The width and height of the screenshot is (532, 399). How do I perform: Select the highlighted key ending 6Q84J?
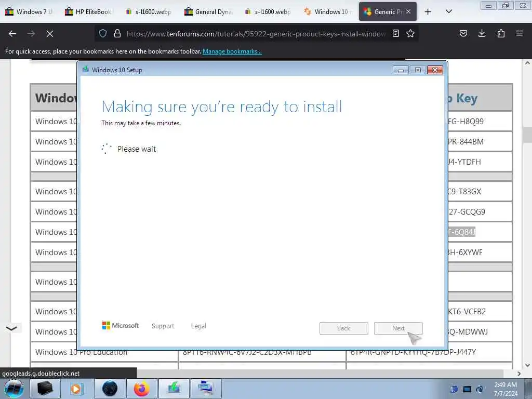462,232
